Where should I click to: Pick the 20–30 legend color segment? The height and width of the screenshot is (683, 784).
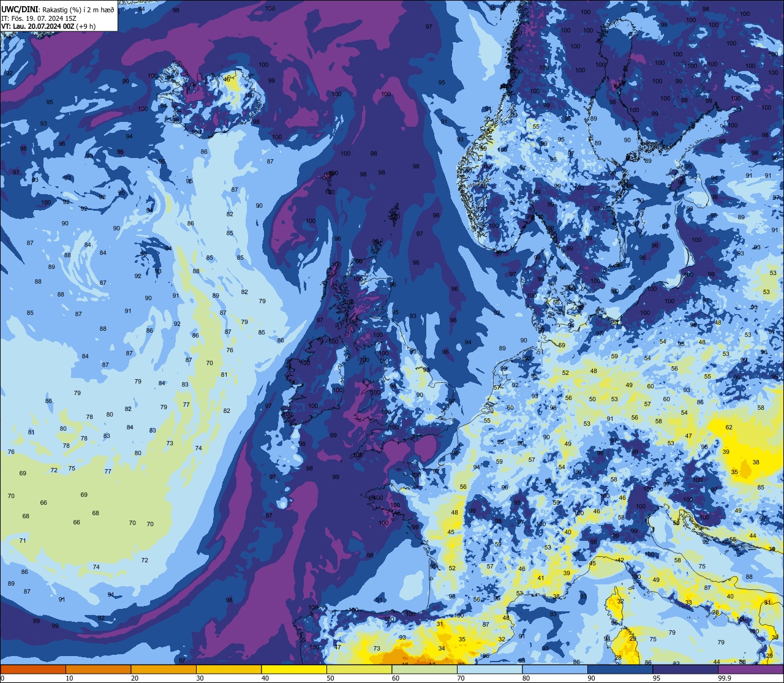click(x=164, y=670)
